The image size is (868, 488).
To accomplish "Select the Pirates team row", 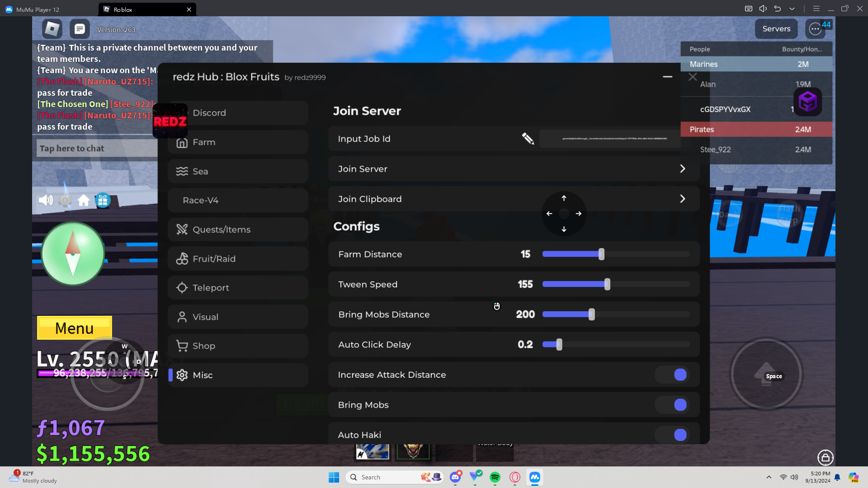I will (756, 129).
